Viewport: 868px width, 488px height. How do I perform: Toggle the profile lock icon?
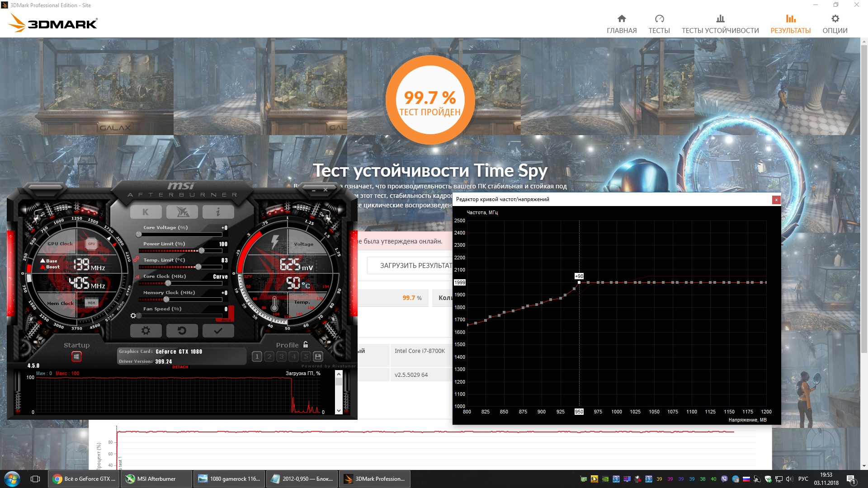[306, 344]
